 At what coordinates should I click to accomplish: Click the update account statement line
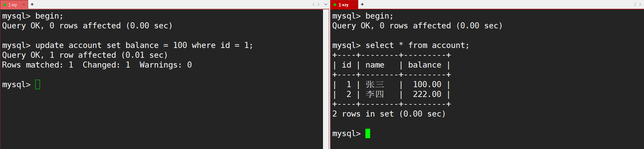click(127, 45)
